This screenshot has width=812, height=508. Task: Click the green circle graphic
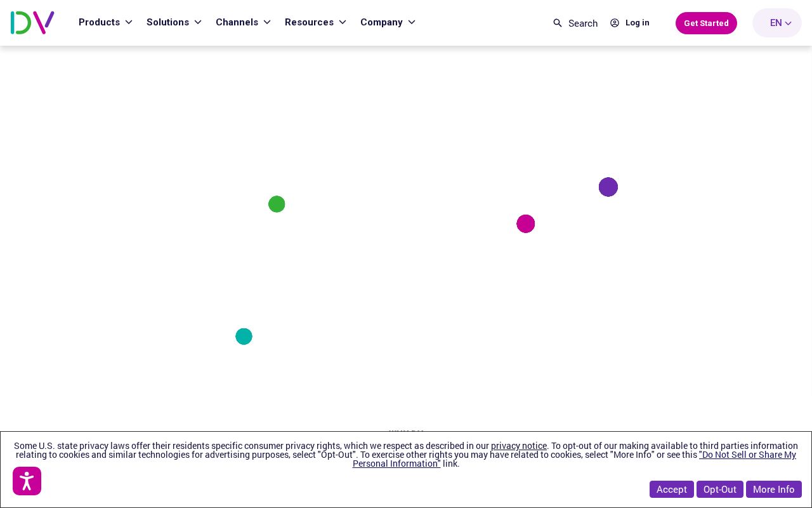click(277, 204)
